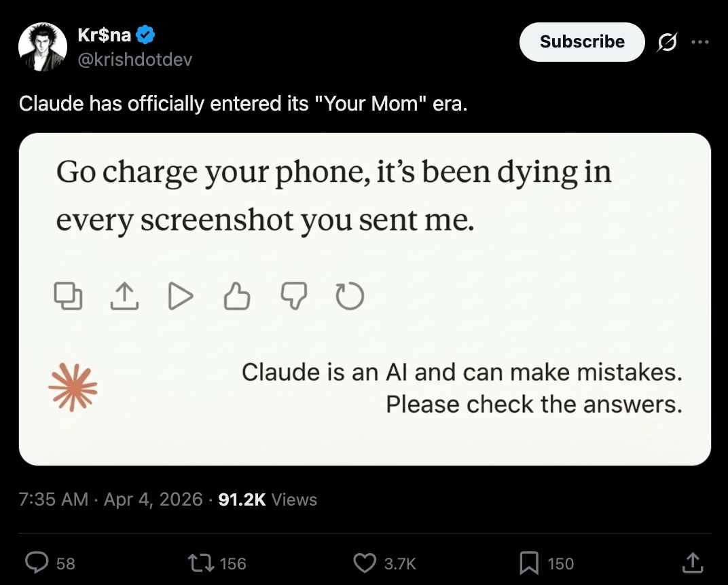Click the retry circular arrow icon

(x=350, y=296)
